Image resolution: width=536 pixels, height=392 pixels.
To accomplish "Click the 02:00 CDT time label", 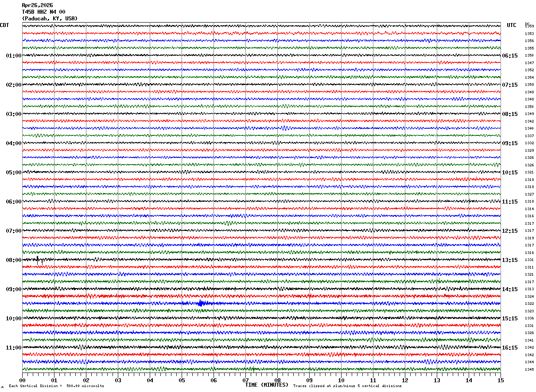I will [14, 85].
